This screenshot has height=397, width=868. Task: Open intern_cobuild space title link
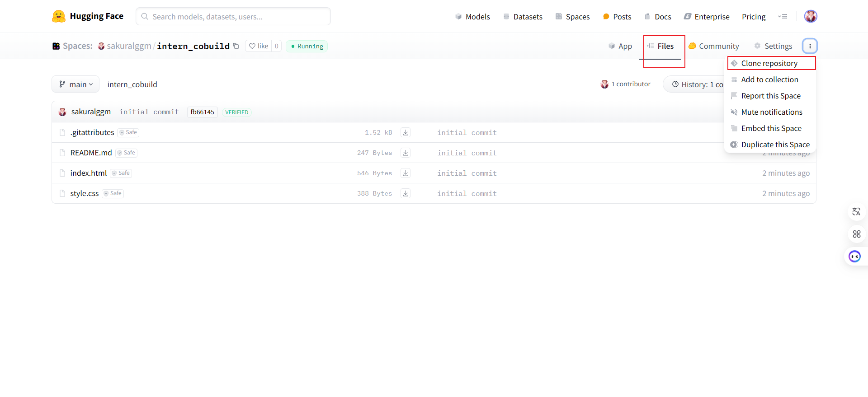coord(193,46)
